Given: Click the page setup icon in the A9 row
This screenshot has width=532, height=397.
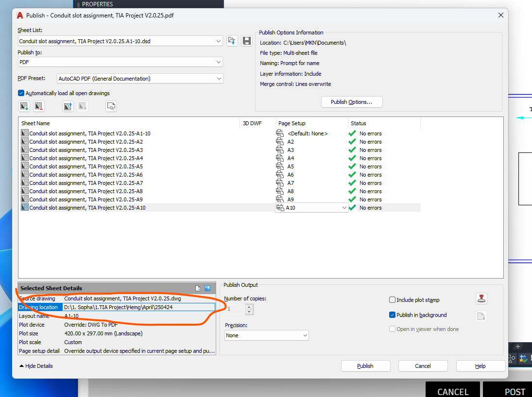Looking at the screenshot, I should (279, 199).
